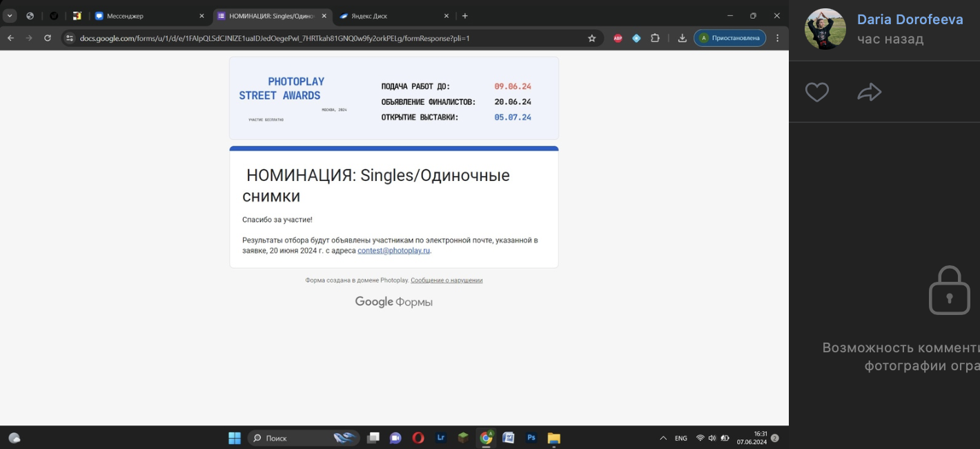The width and height of the screenshot is (980, 449).
Task: Open the blue diamond extension
Action: (x=636, y=38)
